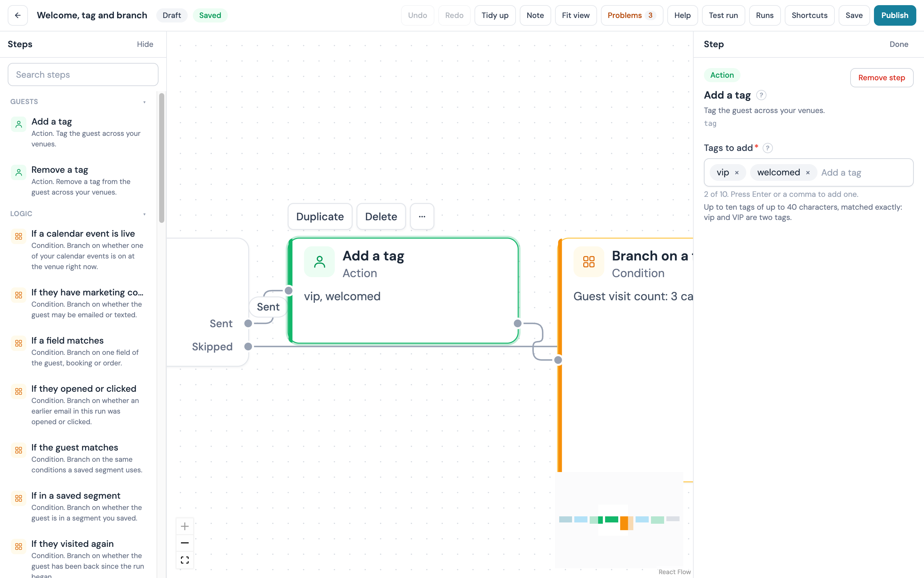Open Help

682,15
